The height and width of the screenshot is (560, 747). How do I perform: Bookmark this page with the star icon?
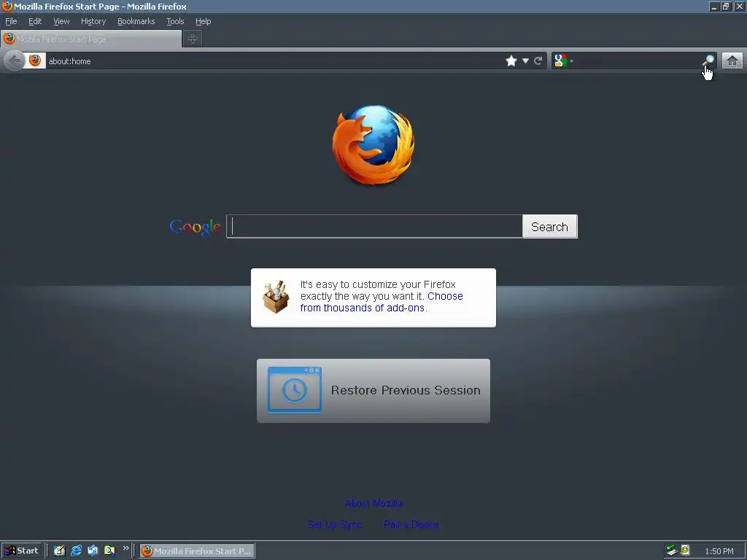(x=511, y=61)
